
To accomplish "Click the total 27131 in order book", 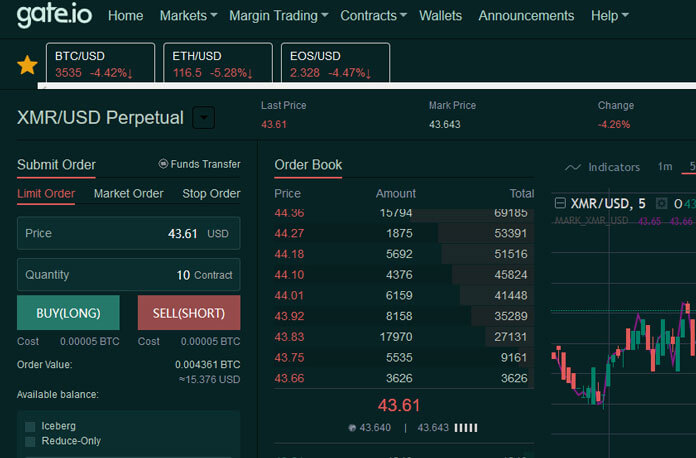I will 510,337.
